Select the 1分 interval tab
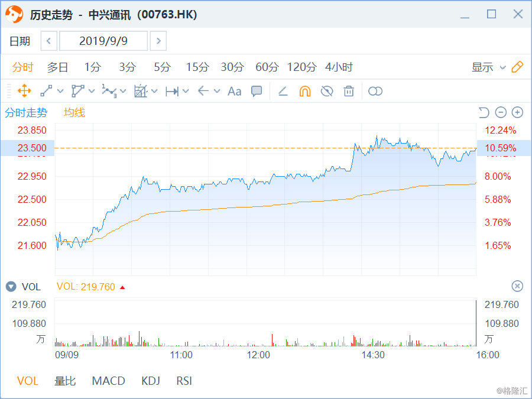532x399 pixels. (x=92, y=67)
